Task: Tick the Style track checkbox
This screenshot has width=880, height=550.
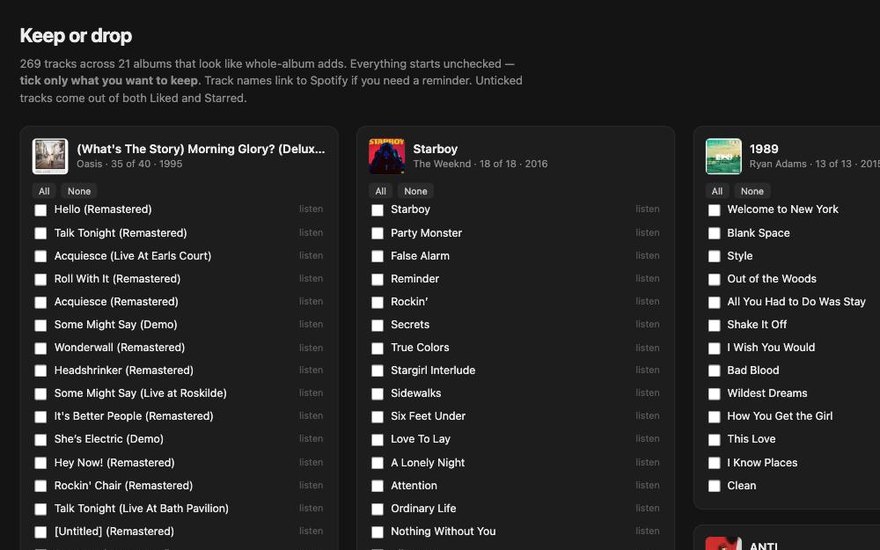Action: (x=714, y=256)
